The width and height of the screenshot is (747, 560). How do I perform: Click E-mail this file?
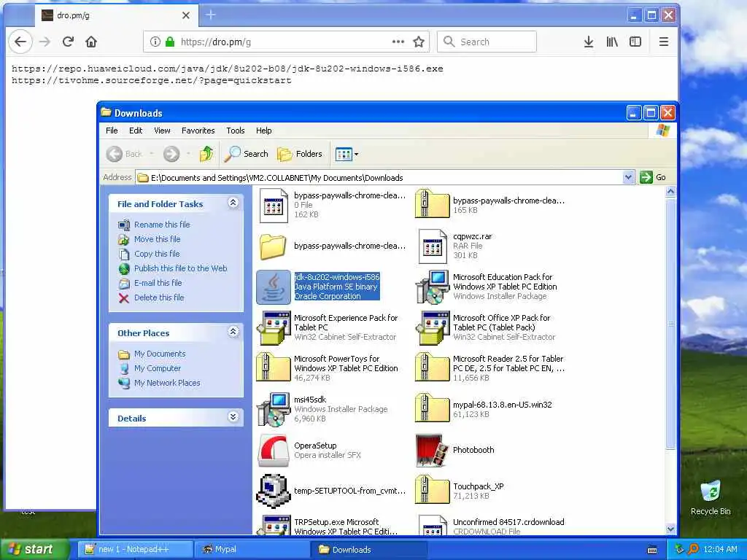click(158, 283)
